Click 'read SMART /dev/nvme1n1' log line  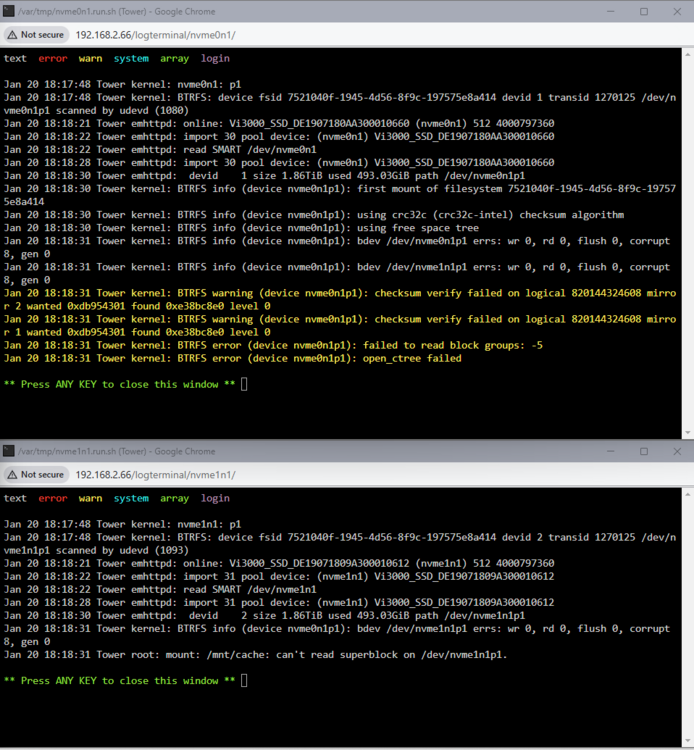point(160,589)
